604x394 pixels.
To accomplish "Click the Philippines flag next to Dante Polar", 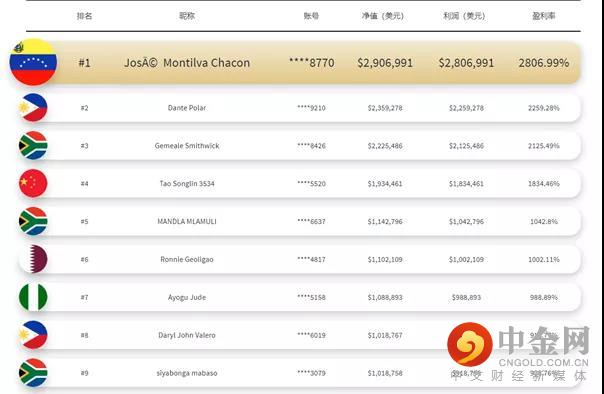I will (x=33, y=107).
